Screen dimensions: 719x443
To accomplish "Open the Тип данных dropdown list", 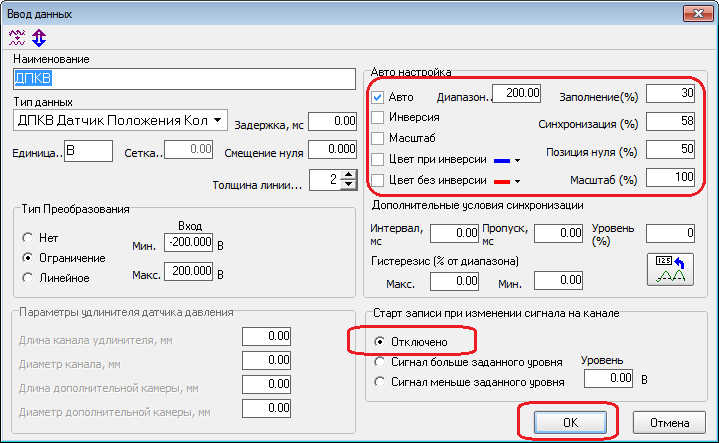I will (x=218, y=121).
